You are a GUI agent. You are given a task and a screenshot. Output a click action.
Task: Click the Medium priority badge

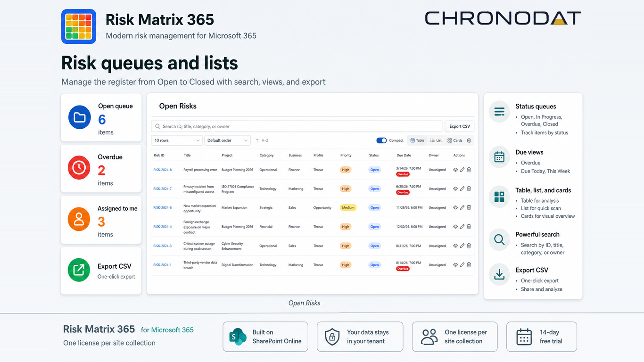pos(348,207)
